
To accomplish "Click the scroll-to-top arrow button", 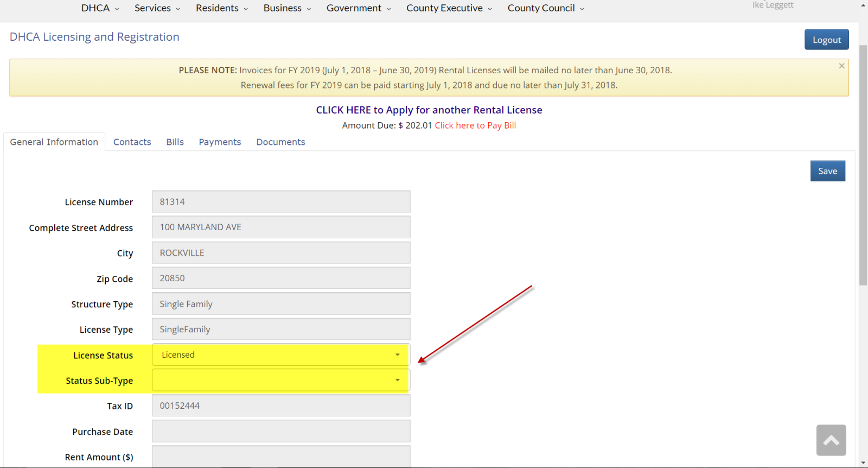I will coord(831,440).
